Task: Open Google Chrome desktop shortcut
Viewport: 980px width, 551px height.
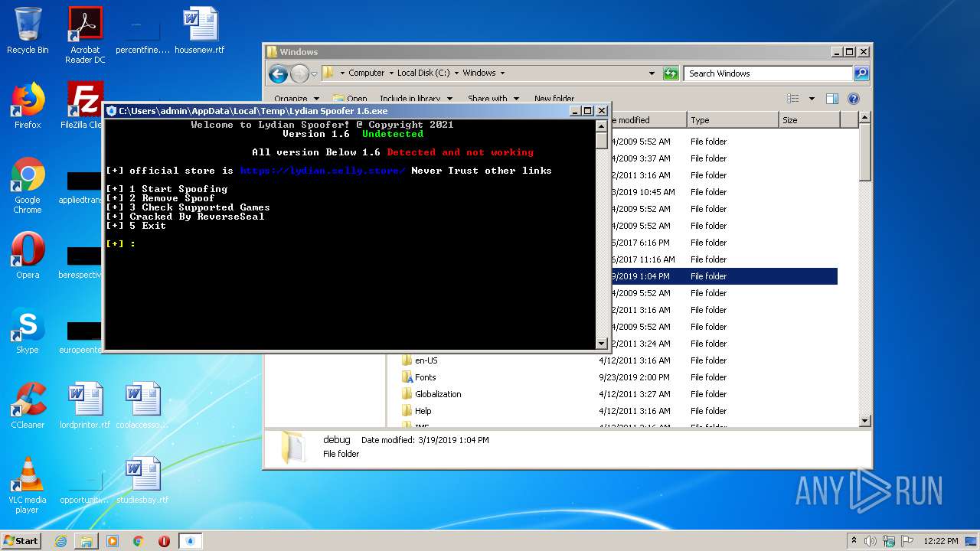Action: pyautogui.click(x=28, y=185)
